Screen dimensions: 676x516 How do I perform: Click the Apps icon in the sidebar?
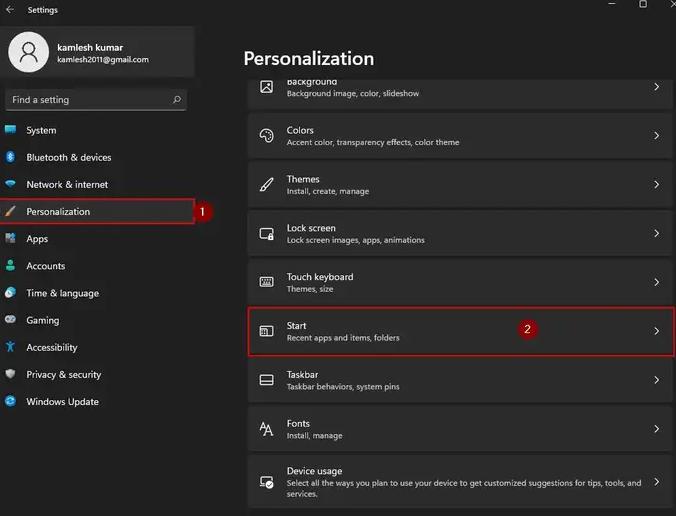(x=10, y=238)
